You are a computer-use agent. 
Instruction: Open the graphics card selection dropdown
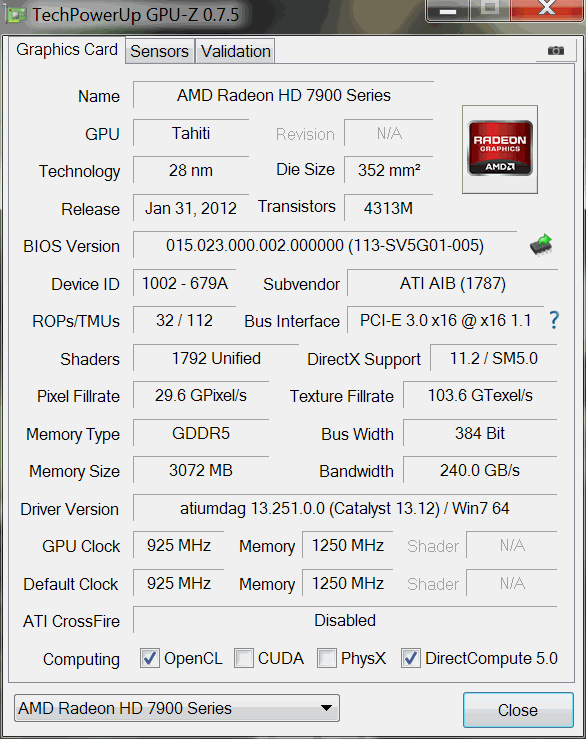[177, 708]
